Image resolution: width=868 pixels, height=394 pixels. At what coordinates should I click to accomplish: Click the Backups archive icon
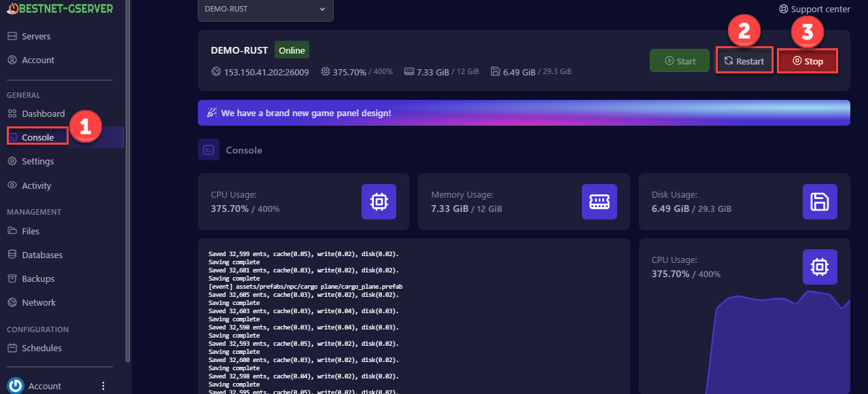[12, 279]
